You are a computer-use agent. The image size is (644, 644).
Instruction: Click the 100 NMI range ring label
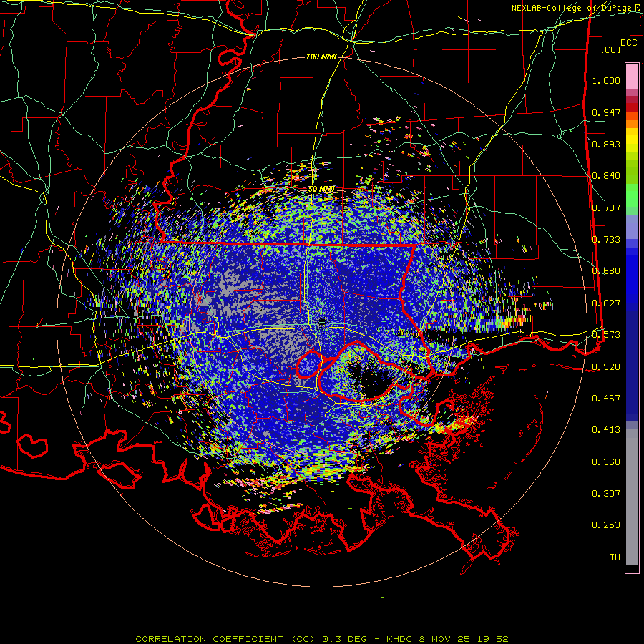tap(321, 57)
